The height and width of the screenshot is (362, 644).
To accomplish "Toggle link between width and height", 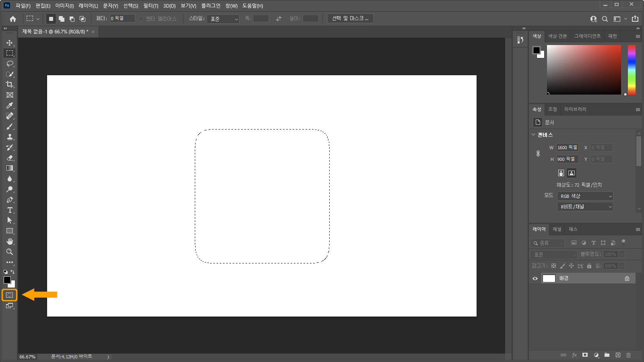I will [x=538, y=153].
